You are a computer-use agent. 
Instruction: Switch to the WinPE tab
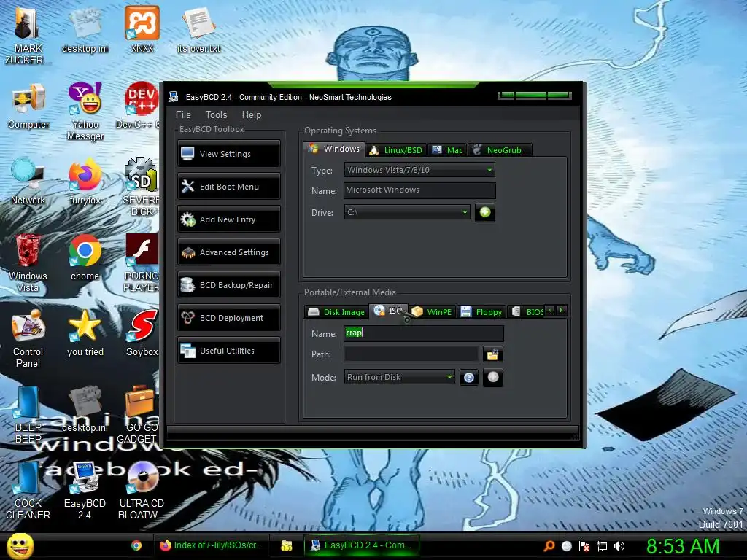[433, 312]
